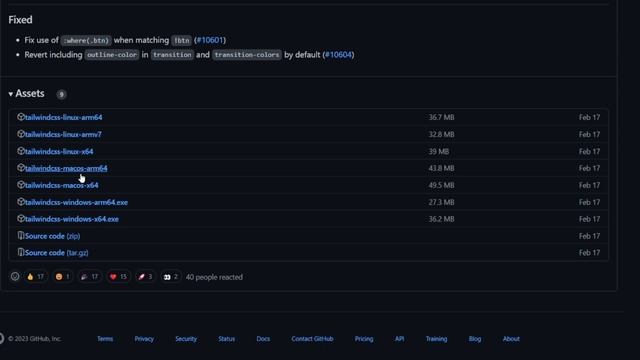Open the tailwindcss-linux-arm64 download link
Screen dimensions: 640x360
click(x=63, y=118)
